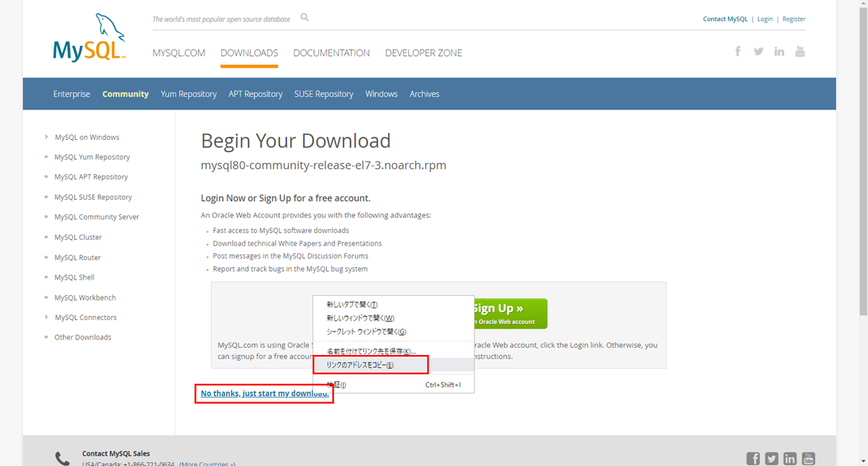
Task: Click the Register link at top right
Action: [793, 19]
